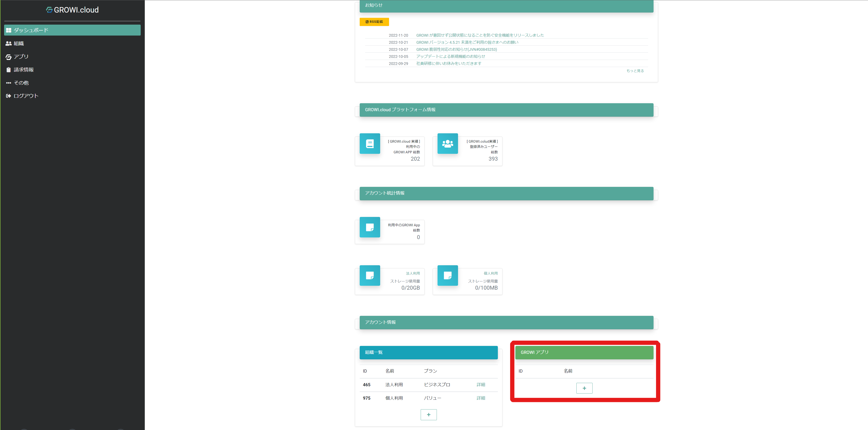
Task: Click ログアウト in the sidebar
Action: point(26,96)
